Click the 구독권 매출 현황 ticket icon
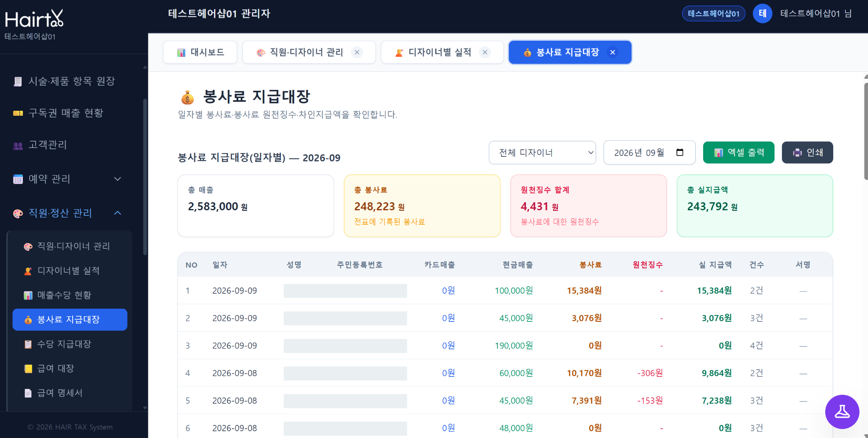Viewport: 868px width, 438px height. [18, 113]
